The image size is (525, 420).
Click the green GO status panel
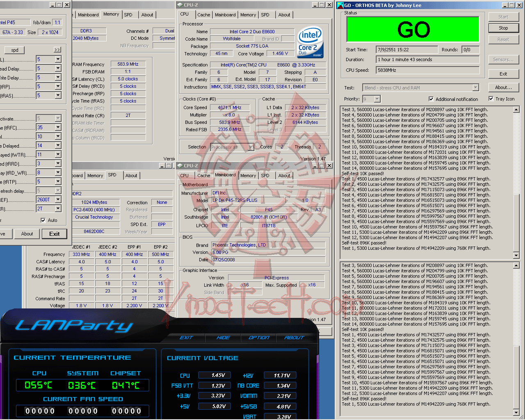point(413,29)
